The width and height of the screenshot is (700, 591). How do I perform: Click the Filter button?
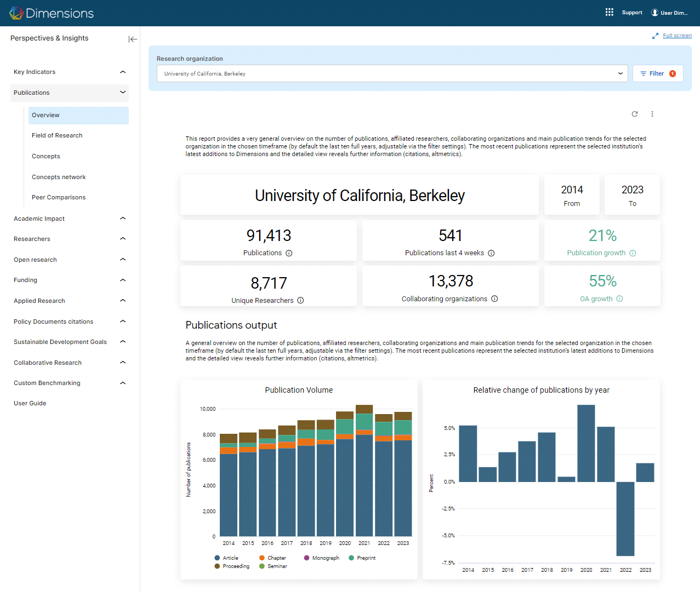[x=657, y=73]
